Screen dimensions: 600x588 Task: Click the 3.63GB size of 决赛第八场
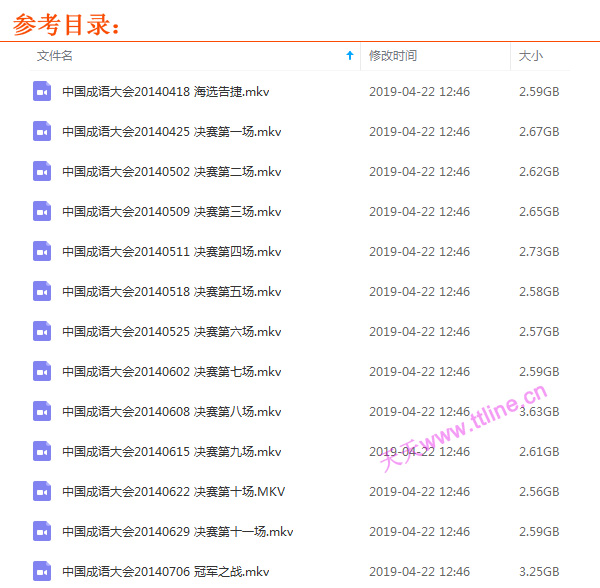pyautogui.click(x=539, y=412)
